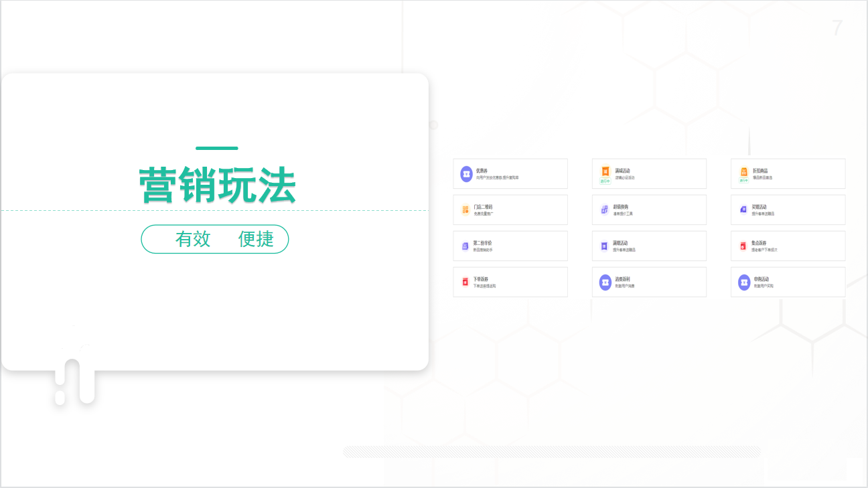This screenshot has width=868, height=488.
Task: Select the red 下单返券 voucher icon
Action: [465, 280]
